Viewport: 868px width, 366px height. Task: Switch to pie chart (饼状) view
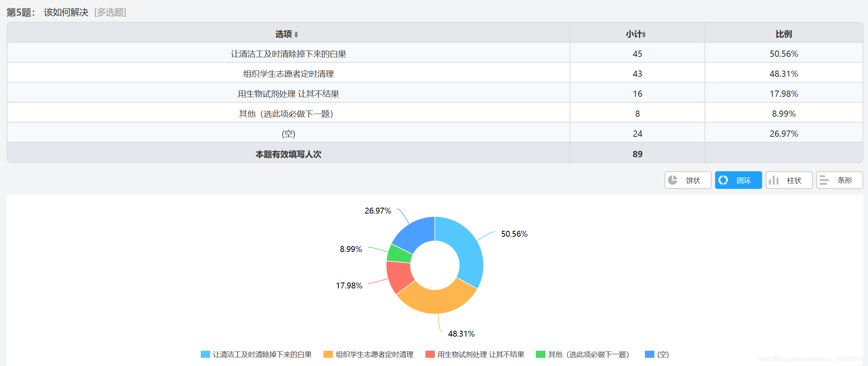[688, 180]
